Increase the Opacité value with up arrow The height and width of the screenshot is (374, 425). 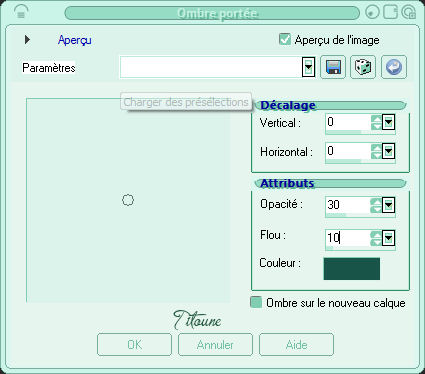pyautogui.click(x=376, y=201)
